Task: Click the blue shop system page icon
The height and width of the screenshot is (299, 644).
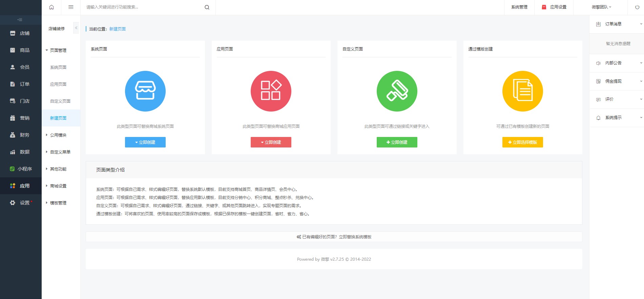Action: (145, 91)
